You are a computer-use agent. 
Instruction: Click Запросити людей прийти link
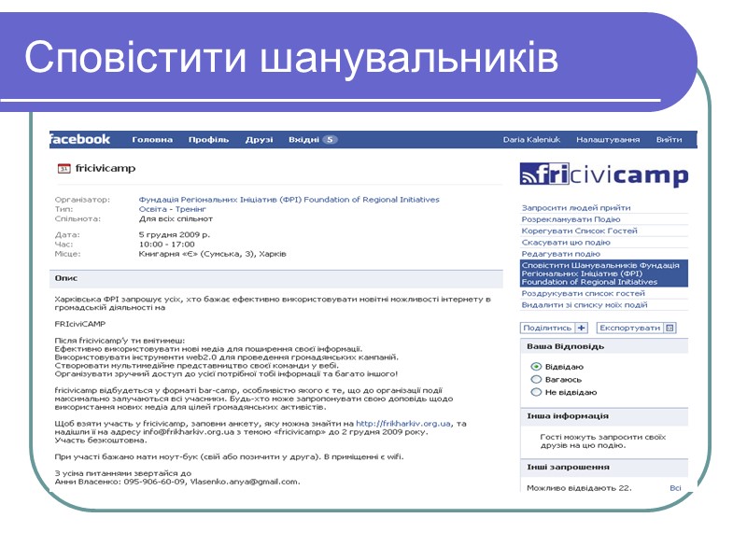[576, 207]
